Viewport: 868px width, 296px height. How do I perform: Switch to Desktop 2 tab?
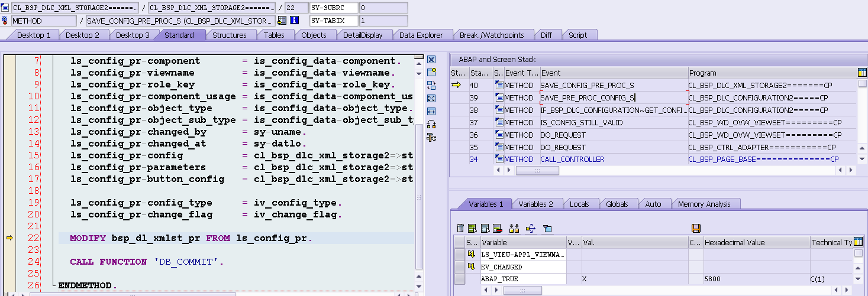(82, 35)
